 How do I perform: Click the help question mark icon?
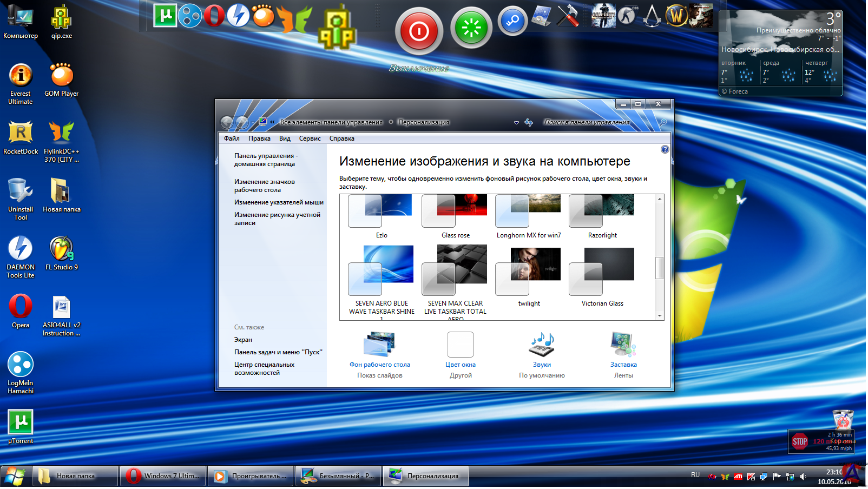[x=665, y=149]
